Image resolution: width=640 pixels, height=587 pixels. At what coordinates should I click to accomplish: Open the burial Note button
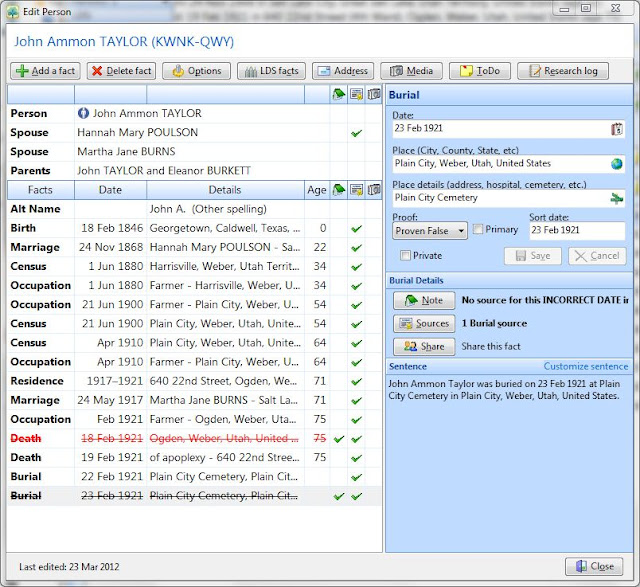pos(424,300)
